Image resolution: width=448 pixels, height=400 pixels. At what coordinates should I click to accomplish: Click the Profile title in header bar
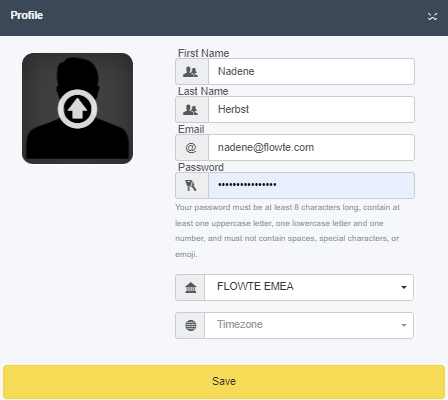(x=27, y=15)
